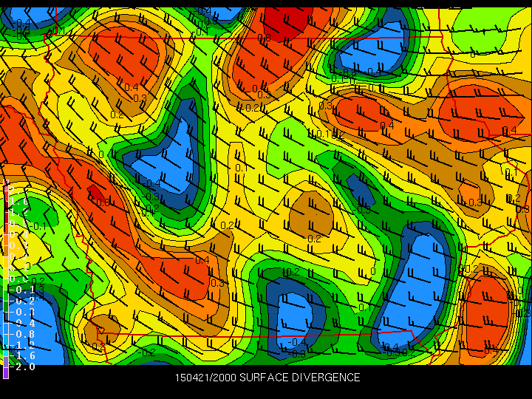Click the 0.8 label in the left red region
Screen dimensions: 532x399
pyautogui.click(x=103, y=202)
